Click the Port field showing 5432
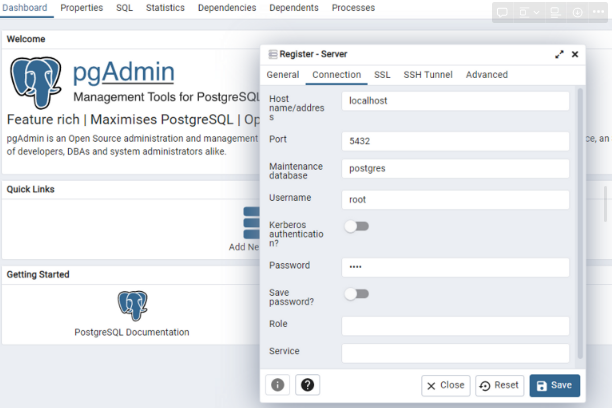This screenshot has width=612, height=408. [x=455, y=141]
